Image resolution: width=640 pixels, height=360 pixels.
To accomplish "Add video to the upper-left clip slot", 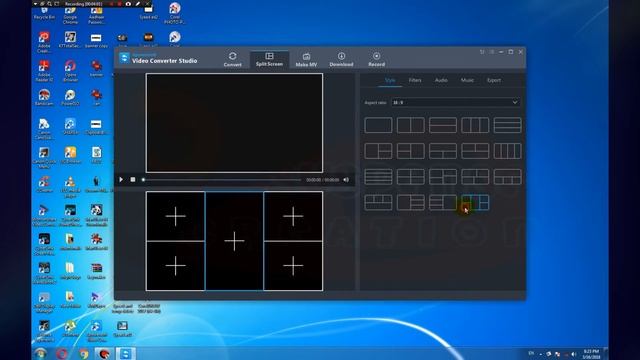I will coord(176,216).
